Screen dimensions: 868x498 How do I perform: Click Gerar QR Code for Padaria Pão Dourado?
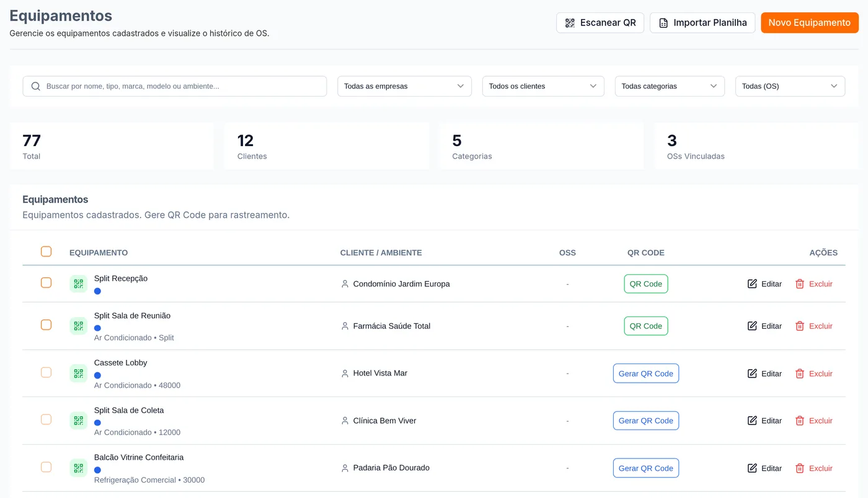point(646,468)
